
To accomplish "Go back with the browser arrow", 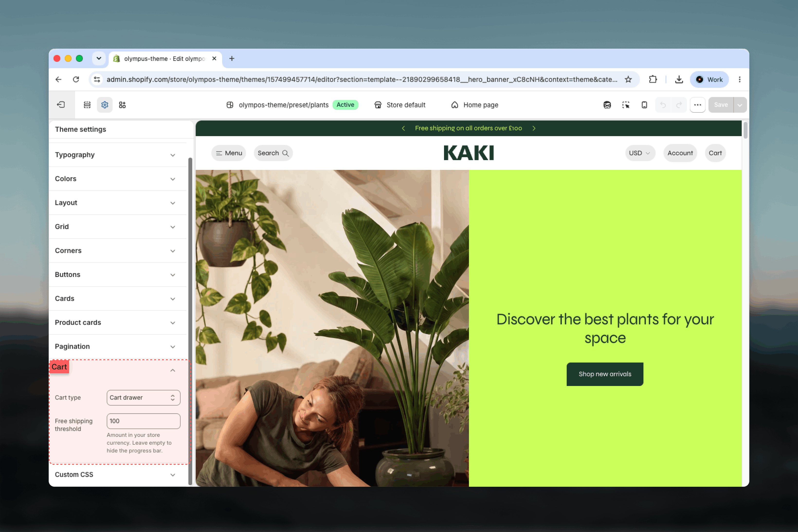I will click(58, 79).
